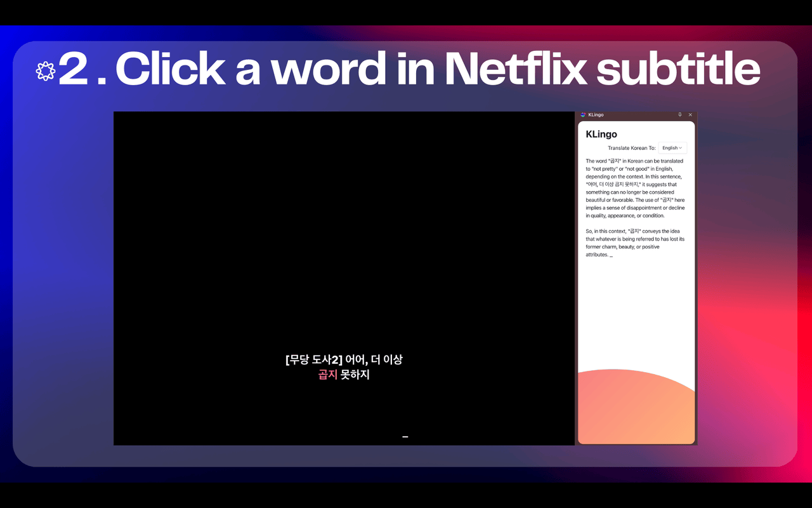This screenshot has width=812, height=508.
Task: Pin the KLingo side panel
Action: click(680, 115)
